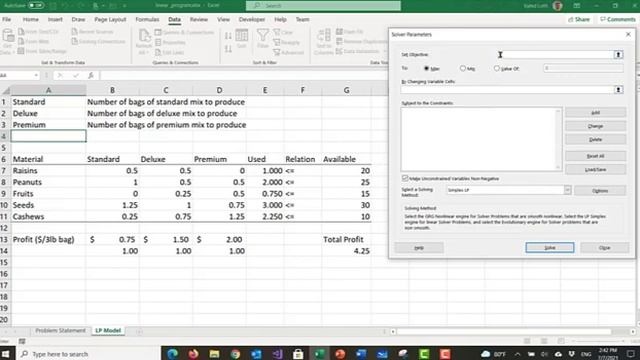Select cell containing Cashews
Viewport: 640px width, 360px height.
[x=48, y=217]
